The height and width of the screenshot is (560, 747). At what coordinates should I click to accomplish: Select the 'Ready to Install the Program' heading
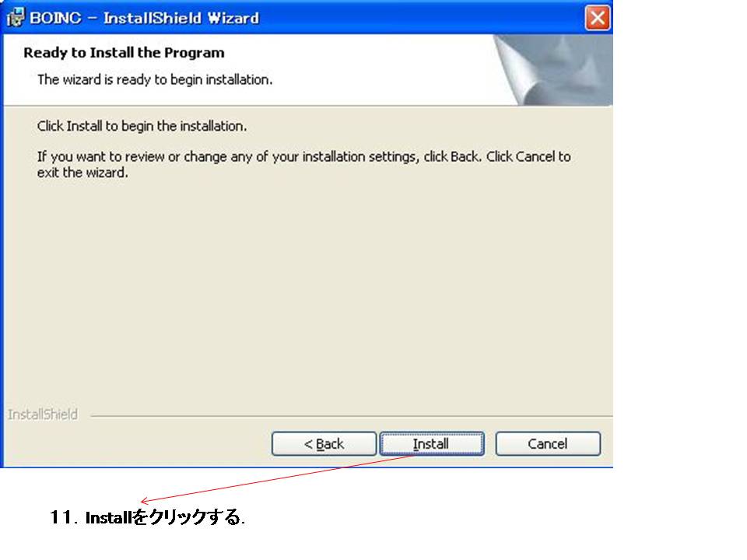point(124,53)
